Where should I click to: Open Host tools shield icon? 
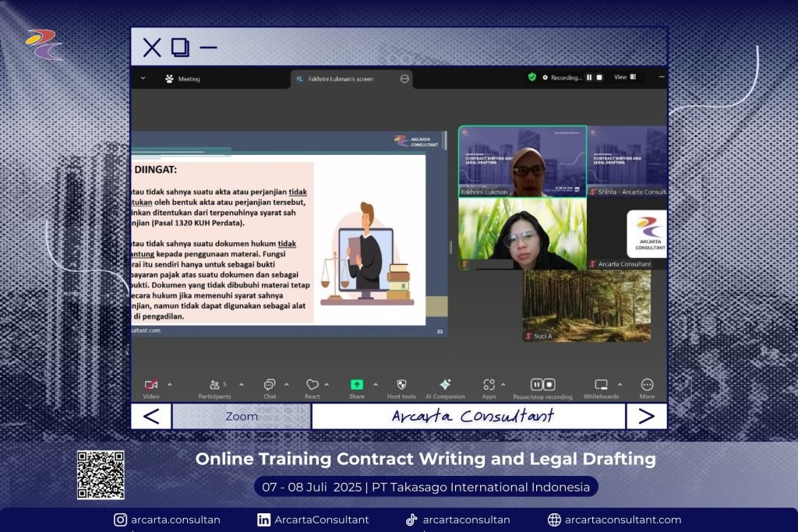[x=401, y=385]
